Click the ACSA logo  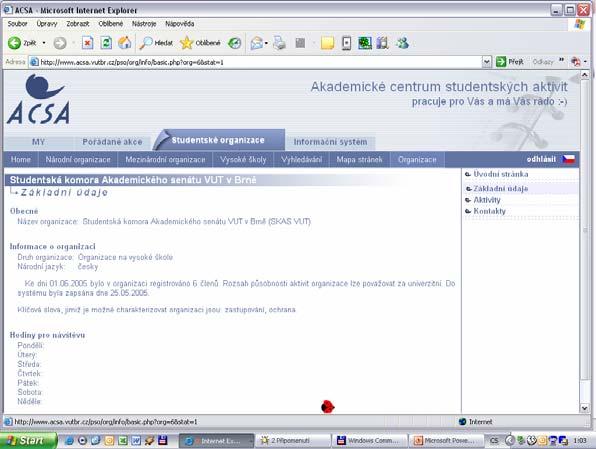[x=38, y=99]
